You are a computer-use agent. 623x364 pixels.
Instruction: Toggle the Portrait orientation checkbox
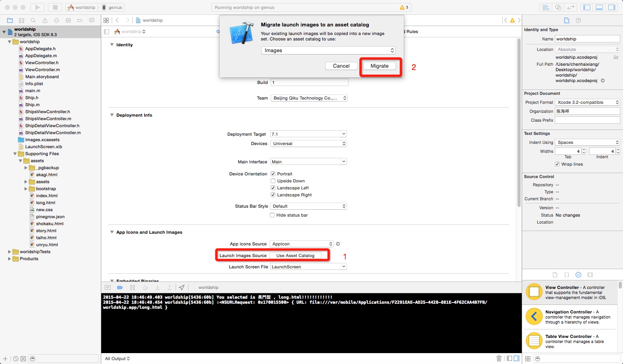point(273,174)
